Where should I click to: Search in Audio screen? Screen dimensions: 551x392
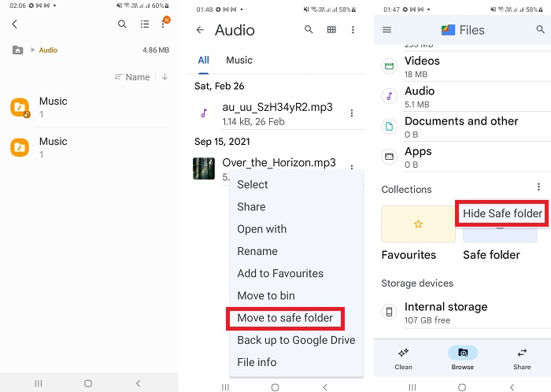click(309, 29)
